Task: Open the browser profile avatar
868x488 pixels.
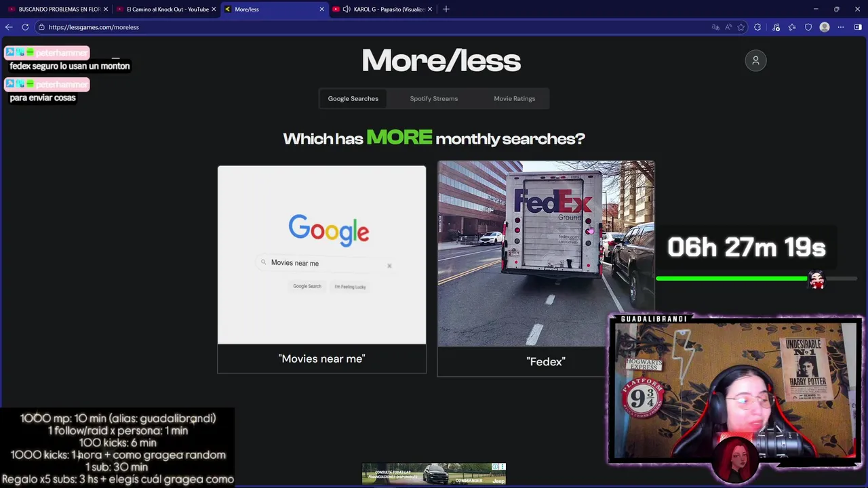Action: click(x=825, y=27)
